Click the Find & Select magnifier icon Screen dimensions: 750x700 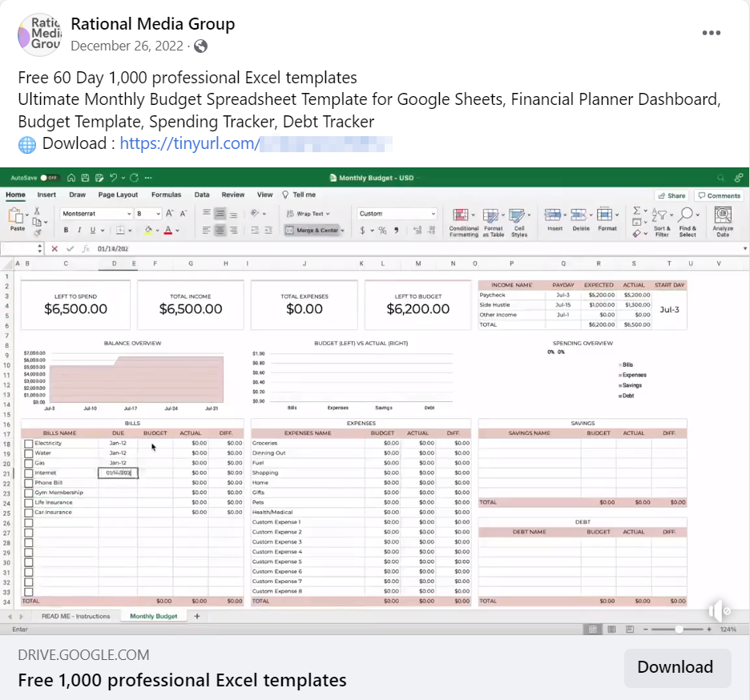pyautogui.click(x=687, y=215)
